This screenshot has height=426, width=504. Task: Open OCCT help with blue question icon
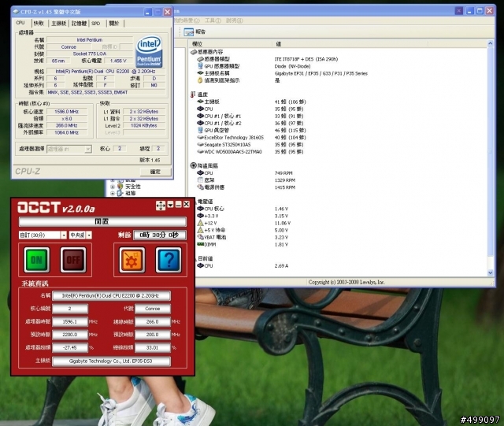click(x=169, y=260)
